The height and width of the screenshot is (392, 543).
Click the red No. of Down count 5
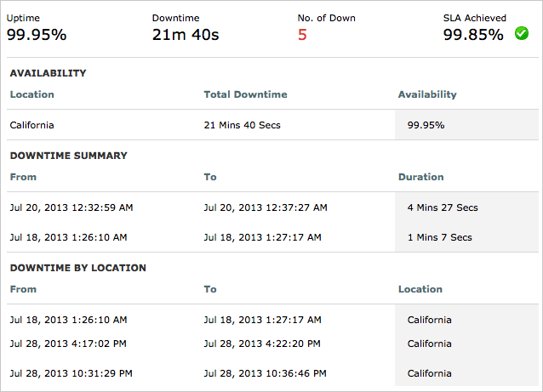(x=302, y=34)
